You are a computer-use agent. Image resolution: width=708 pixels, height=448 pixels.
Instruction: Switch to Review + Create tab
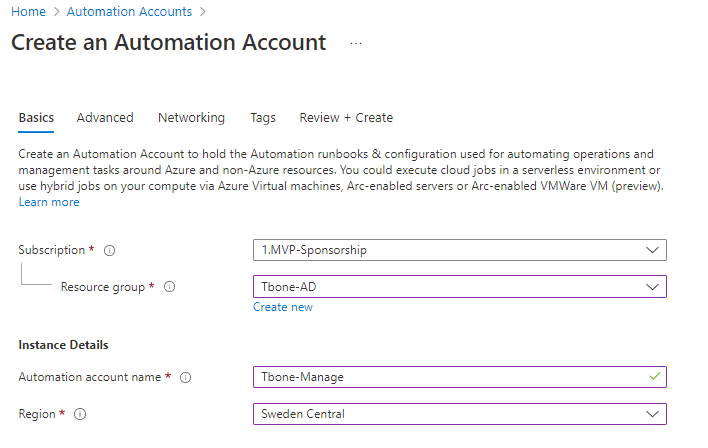point(346,117)
